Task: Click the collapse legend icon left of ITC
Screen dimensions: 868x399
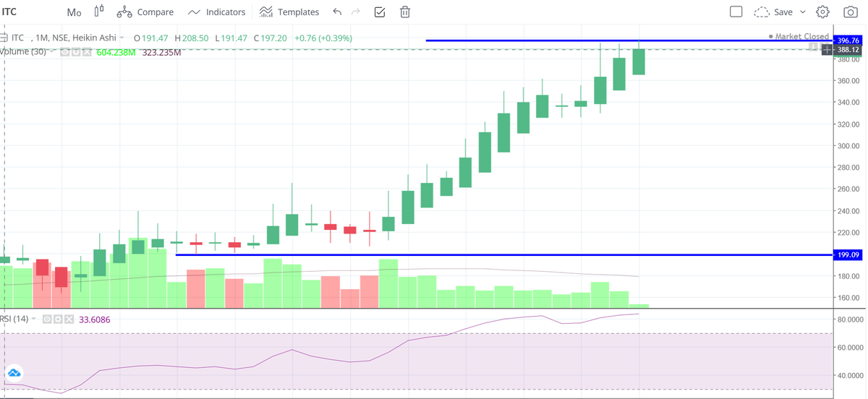Action: (4, 38)
